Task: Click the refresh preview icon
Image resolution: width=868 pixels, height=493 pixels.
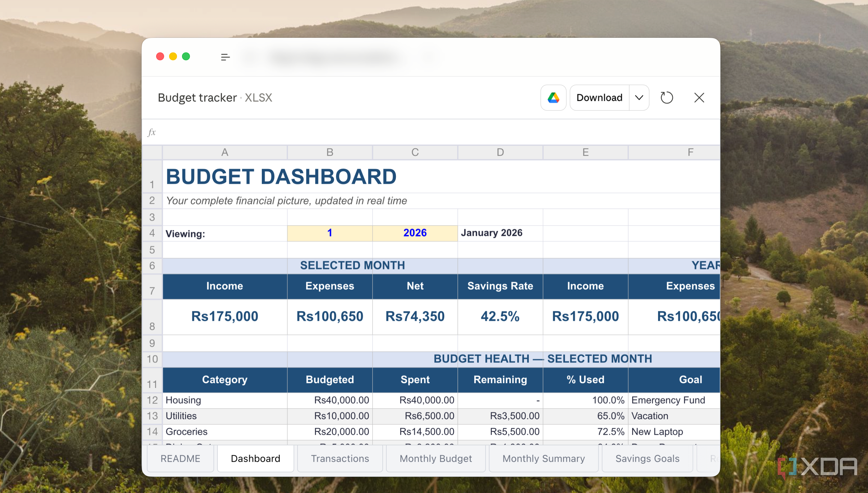Action: [x=666, y=97]
